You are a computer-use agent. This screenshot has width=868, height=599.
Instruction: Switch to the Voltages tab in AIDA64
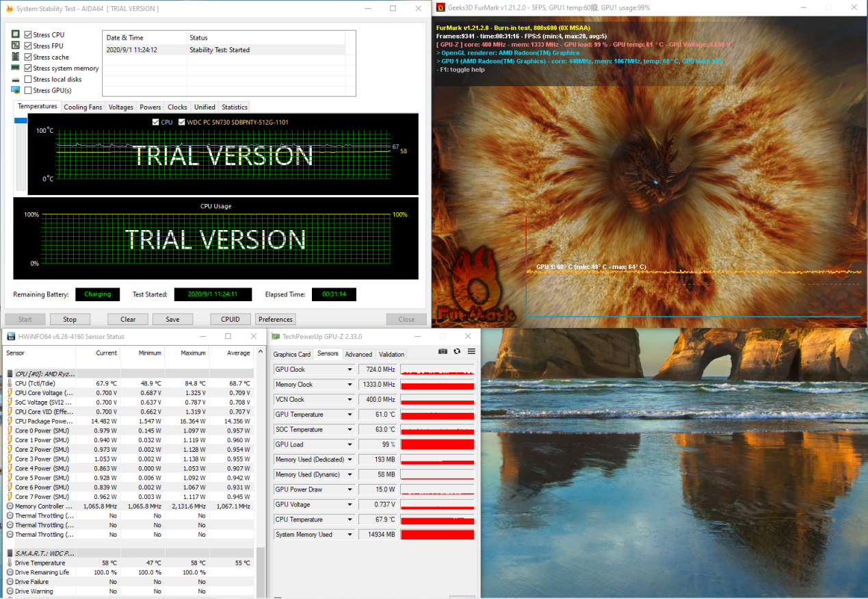click(121, 107)
